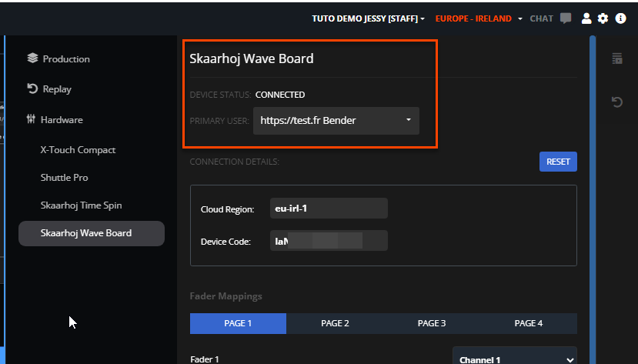Click the blue vertical scrollbar
The height and width of the screenshot is (364, 638).
coord(592,192)
